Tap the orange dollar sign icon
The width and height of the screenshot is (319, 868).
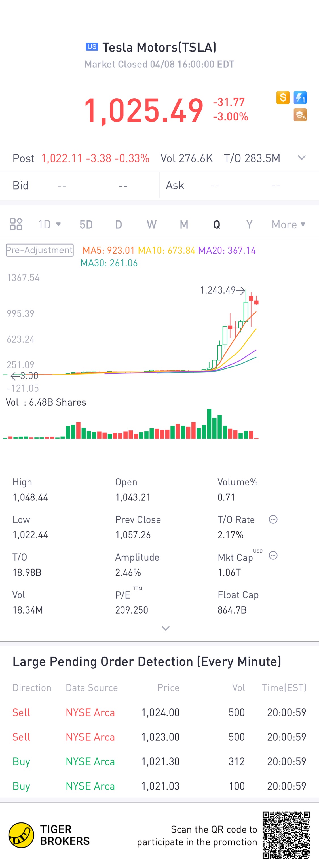coord(283,98)
